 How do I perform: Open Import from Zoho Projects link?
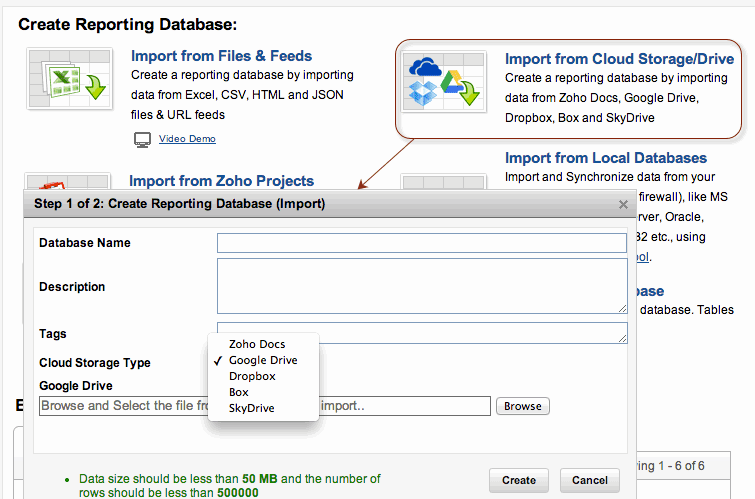click(221, 181)
